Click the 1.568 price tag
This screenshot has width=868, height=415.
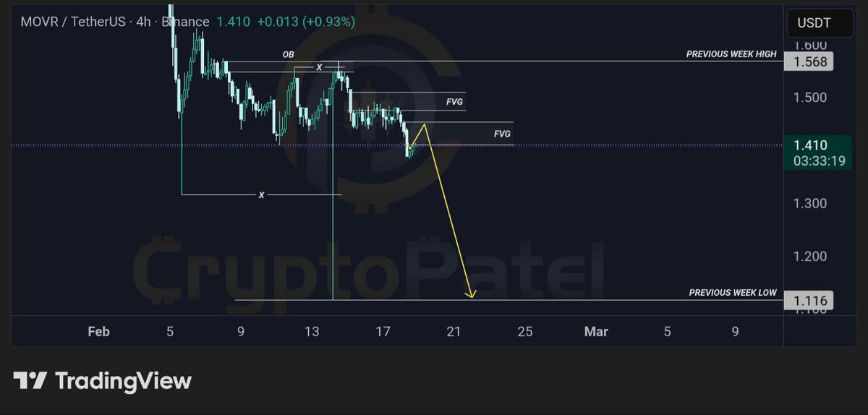pos(809,62)
